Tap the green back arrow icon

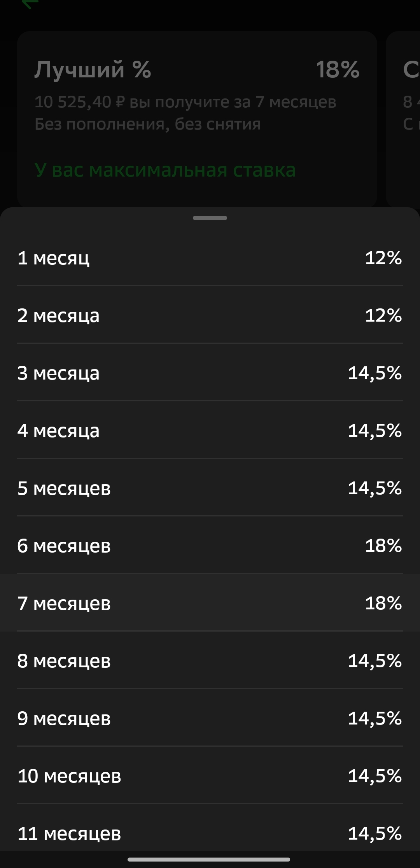click(x=30, y=4)
